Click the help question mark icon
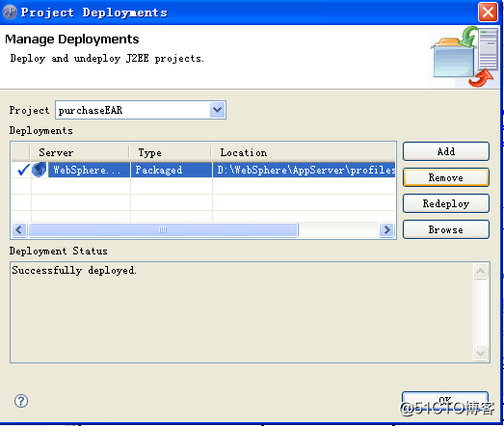 click(21, 401)
